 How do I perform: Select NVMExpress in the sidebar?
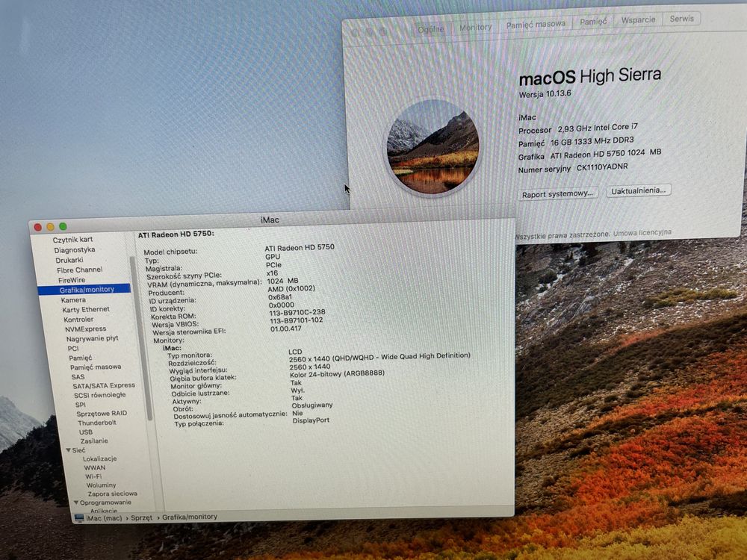pyautogui.click(x=86, y=329)
